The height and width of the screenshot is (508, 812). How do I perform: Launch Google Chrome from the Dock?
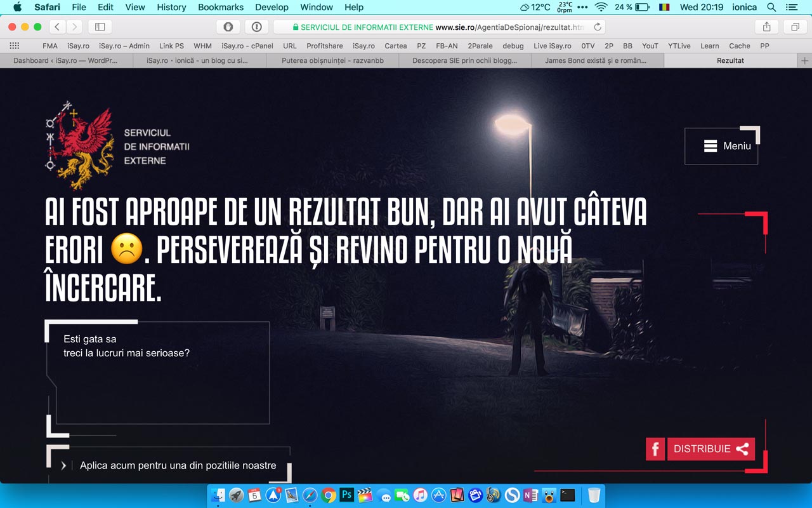pyautogui.click(x=328, y=495)
